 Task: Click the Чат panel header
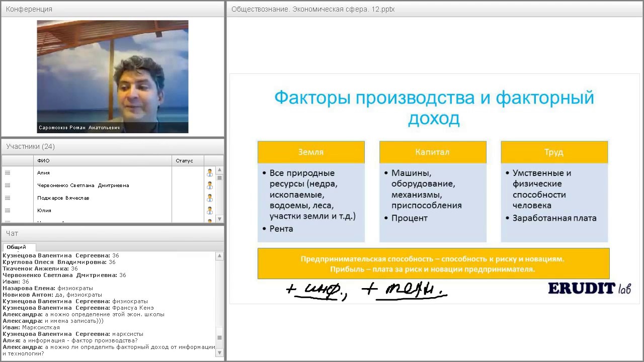tap(113, 233)
